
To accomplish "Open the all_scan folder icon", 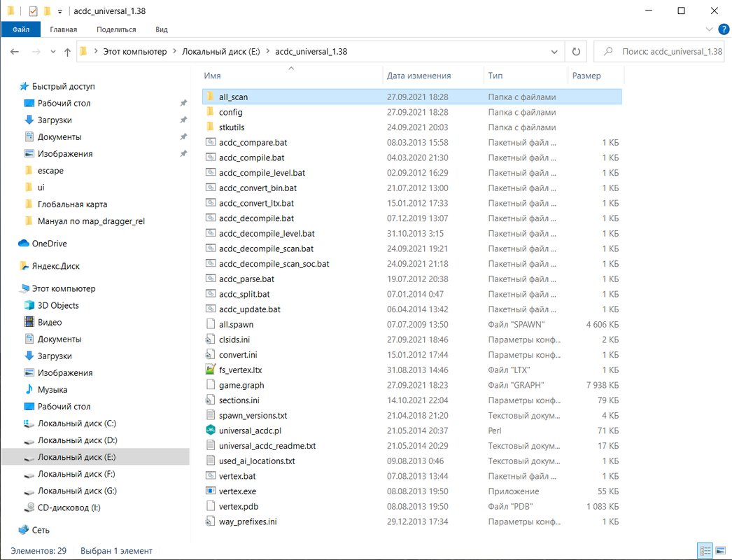I will click(x=211, y=97).
